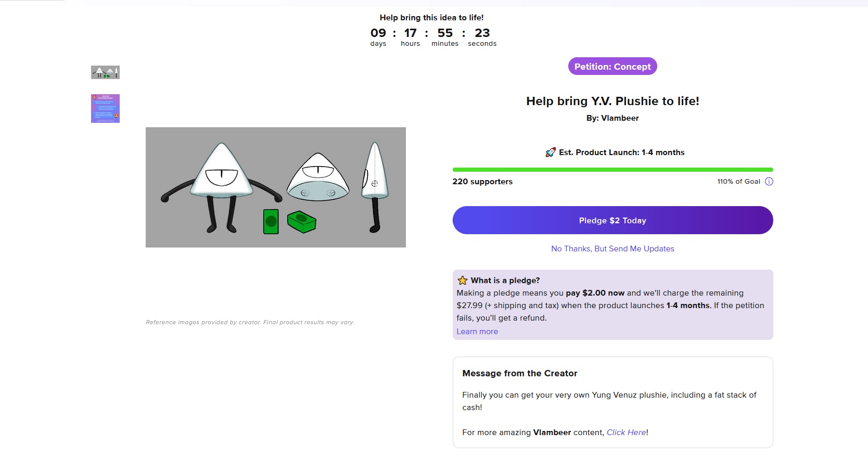Screen dimensions: 868x458
Task: Click No Thanks, But Send Me Updates
Action: tap(612, 249)
